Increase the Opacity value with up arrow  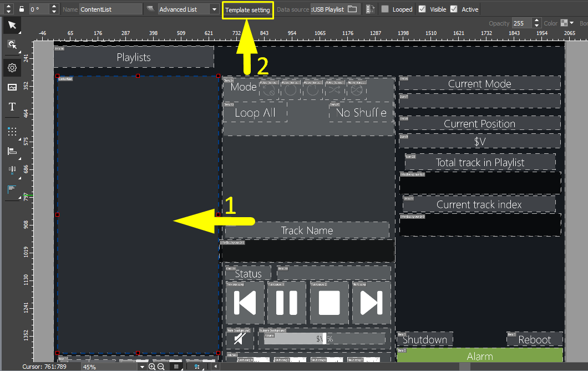pos(536,21)
